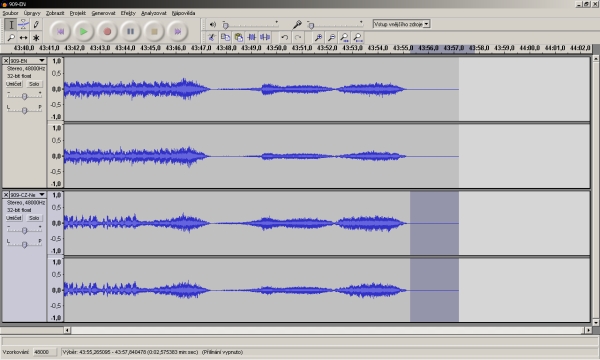Select the Multi-tool asterisk

click(36, 37)
